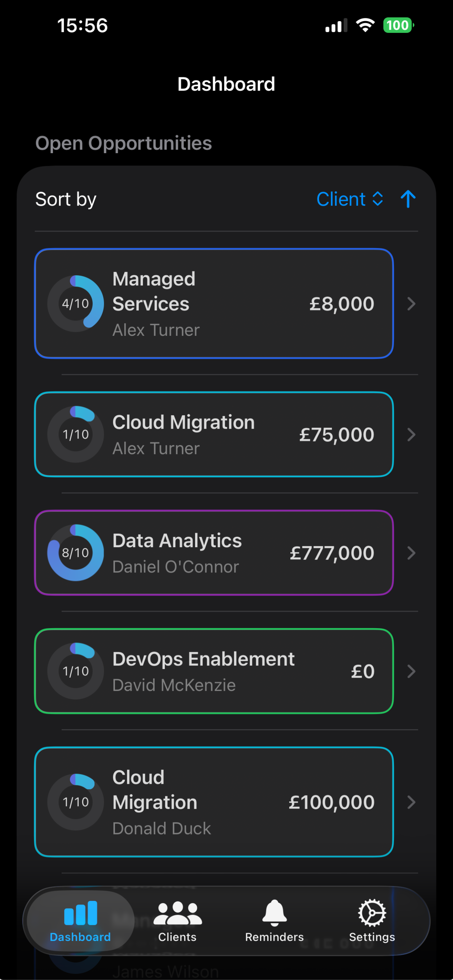Tap the 8/10 progress ring on Data Analytics
The width and height of the screenshot is (453, 980).
(x=75, y=553)
